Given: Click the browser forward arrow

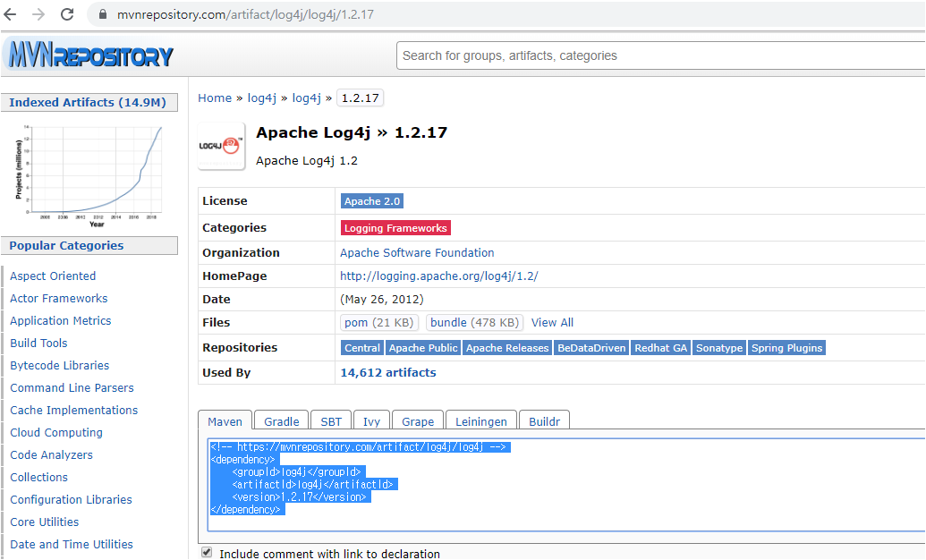Looking at the screenshot, I should point(38,14).
